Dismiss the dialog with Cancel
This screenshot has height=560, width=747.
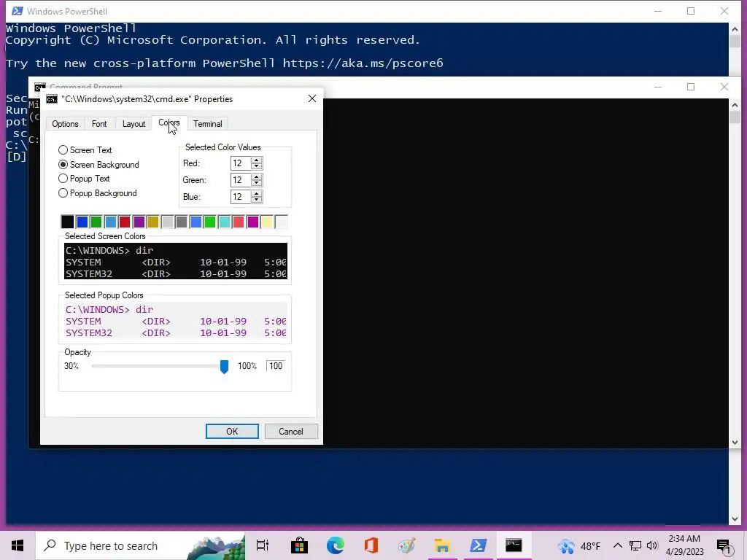click(290, 432)
